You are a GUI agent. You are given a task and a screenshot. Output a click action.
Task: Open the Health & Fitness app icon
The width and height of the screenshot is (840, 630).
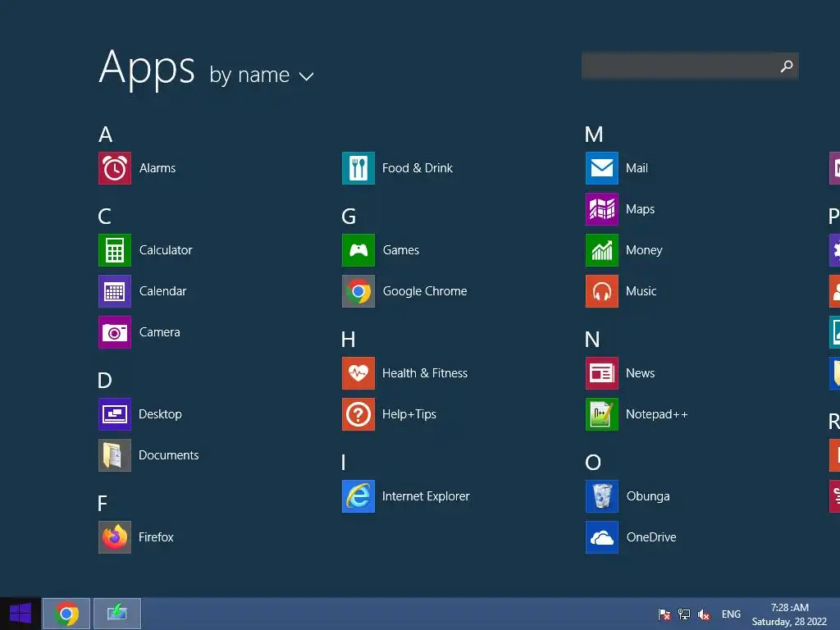[x=358, y=373]
